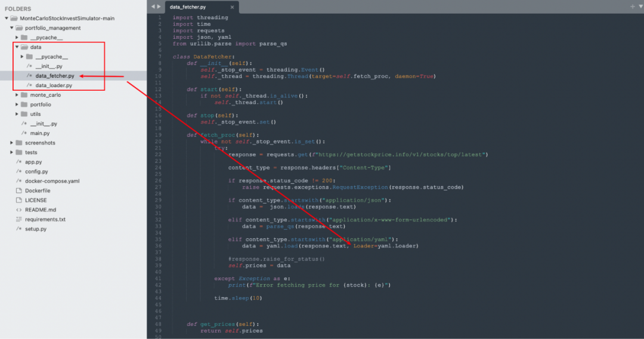Click the Dockerfile file icon
644x339 pixels.
(x=18, y=191)
